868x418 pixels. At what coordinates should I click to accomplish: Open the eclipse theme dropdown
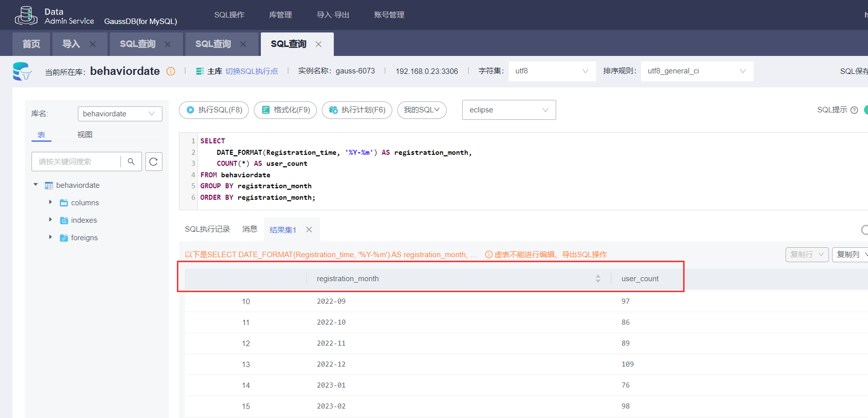pyautogui.click(x=509, y=110)
